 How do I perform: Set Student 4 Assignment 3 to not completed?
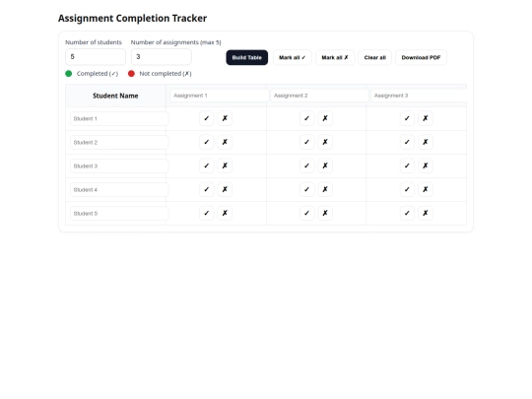click(426, 190)
